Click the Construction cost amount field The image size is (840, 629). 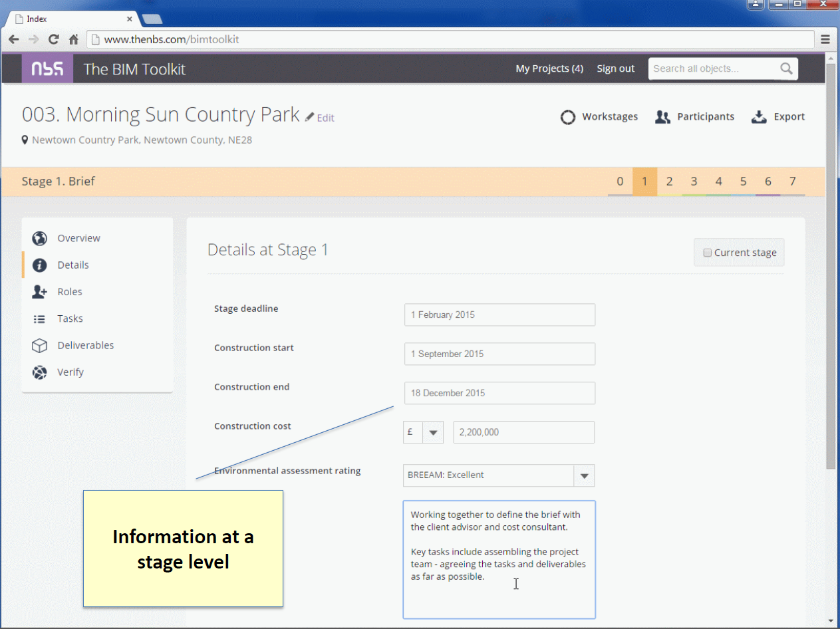[524, 432]
